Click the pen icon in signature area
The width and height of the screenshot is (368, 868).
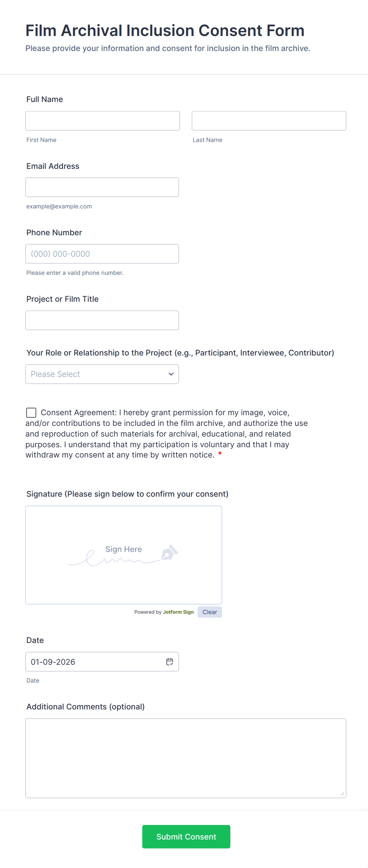click(170, 552)
